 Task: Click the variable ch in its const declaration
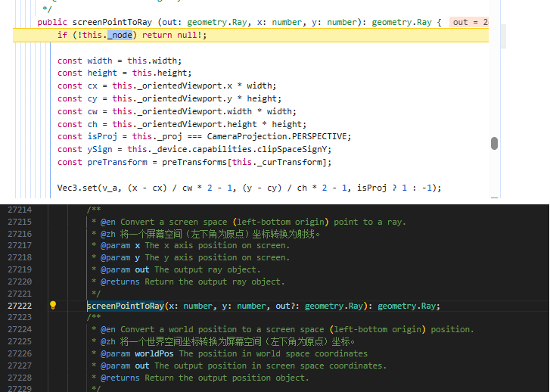tap(92, 124)
